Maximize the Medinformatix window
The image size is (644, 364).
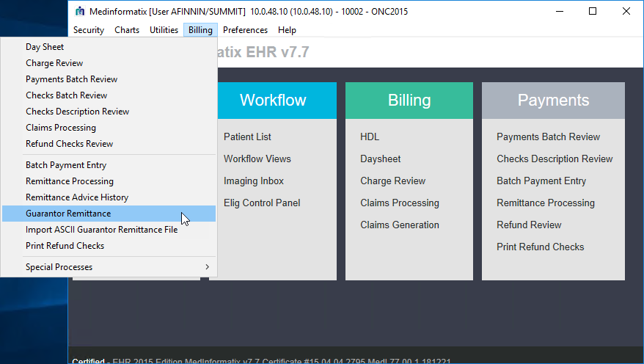pyautogui.click(x=593, y=11)
